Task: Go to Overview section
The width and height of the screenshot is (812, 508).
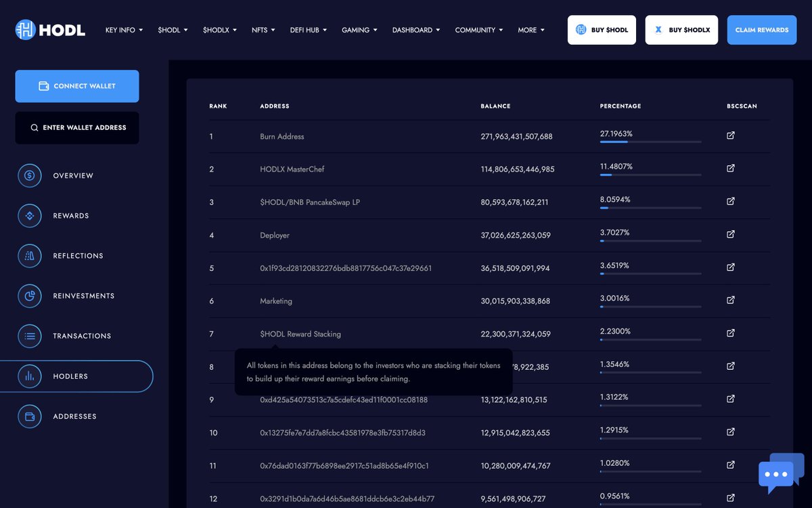Action: coord(73,176)
